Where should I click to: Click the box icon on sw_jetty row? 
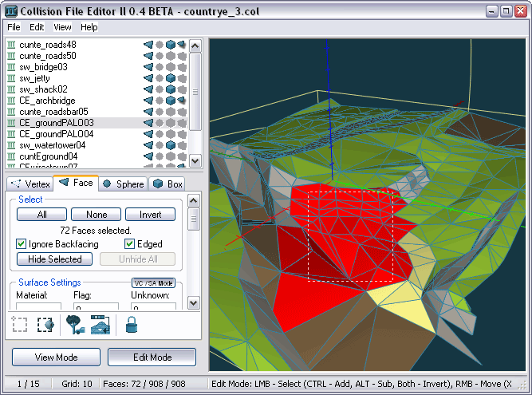pyautogui.click(x=171, y=78)
